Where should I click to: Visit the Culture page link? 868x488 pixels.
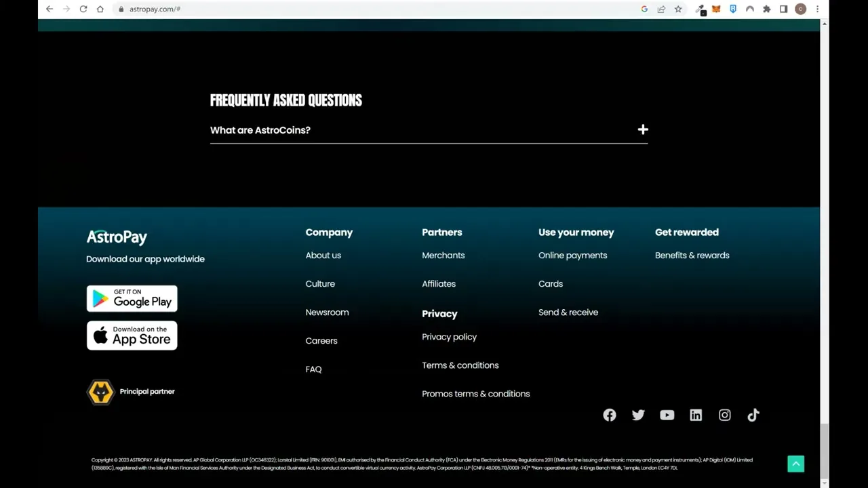point(320,284)
